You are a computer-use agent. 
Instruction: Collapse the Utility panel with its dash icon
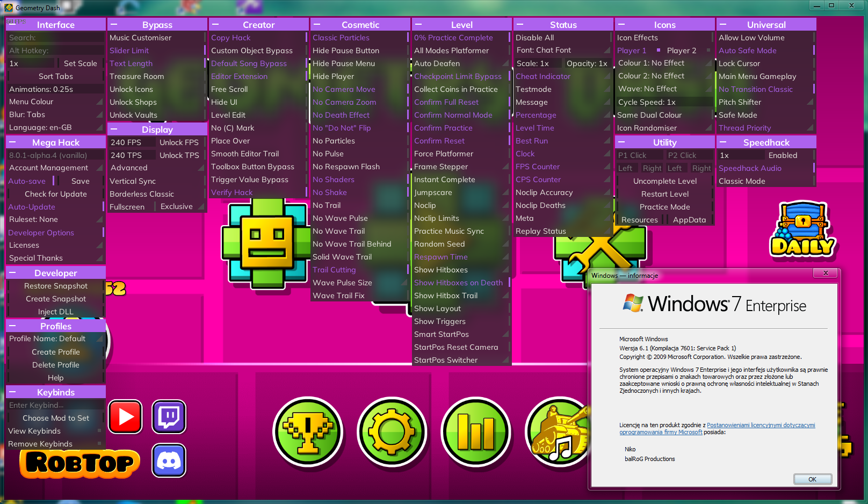point(621,142)
